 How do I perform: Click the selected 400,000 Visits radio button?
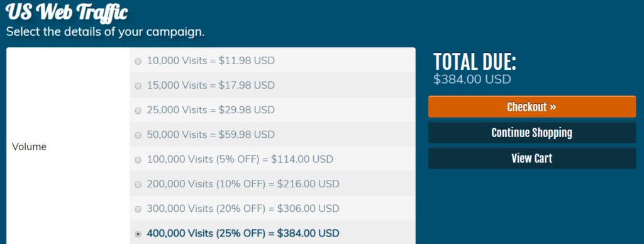(x=138, y=234)
